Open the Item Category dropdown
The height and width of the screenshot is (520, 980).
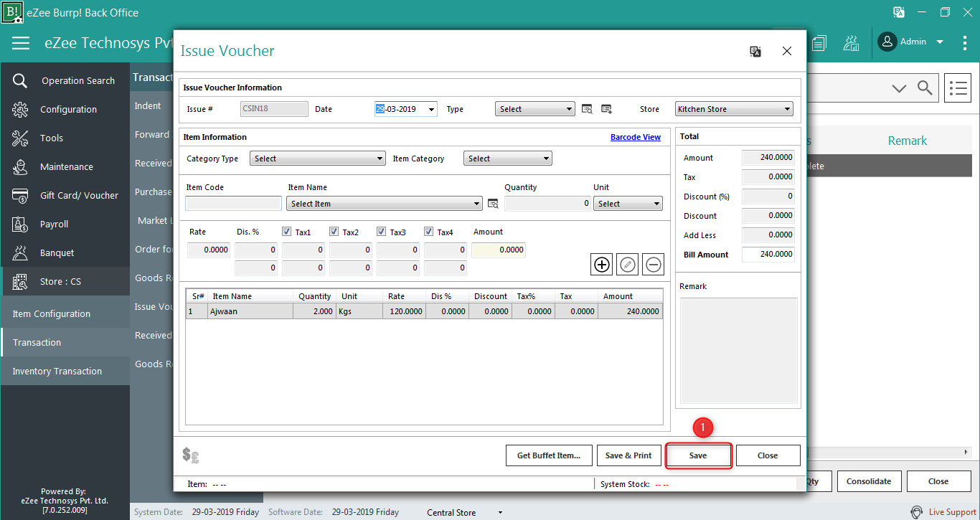point(508,159)
